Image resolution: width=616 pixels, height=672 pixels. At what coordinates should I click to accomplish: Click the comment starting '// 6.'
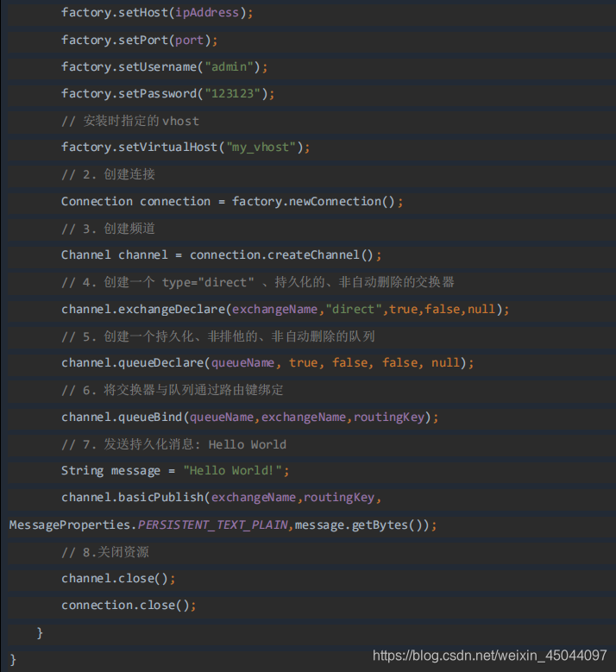[172, 390]
